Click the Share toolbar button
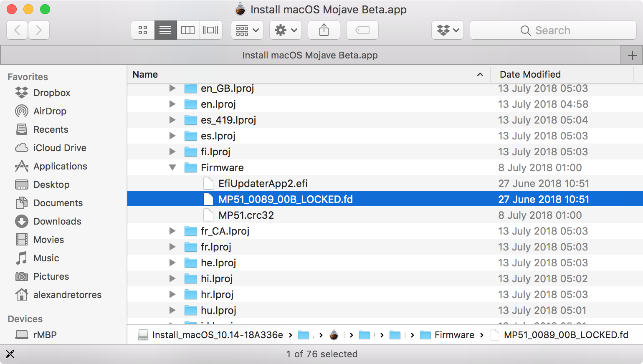This screenshot has height=364, width=643. point(324,30)
